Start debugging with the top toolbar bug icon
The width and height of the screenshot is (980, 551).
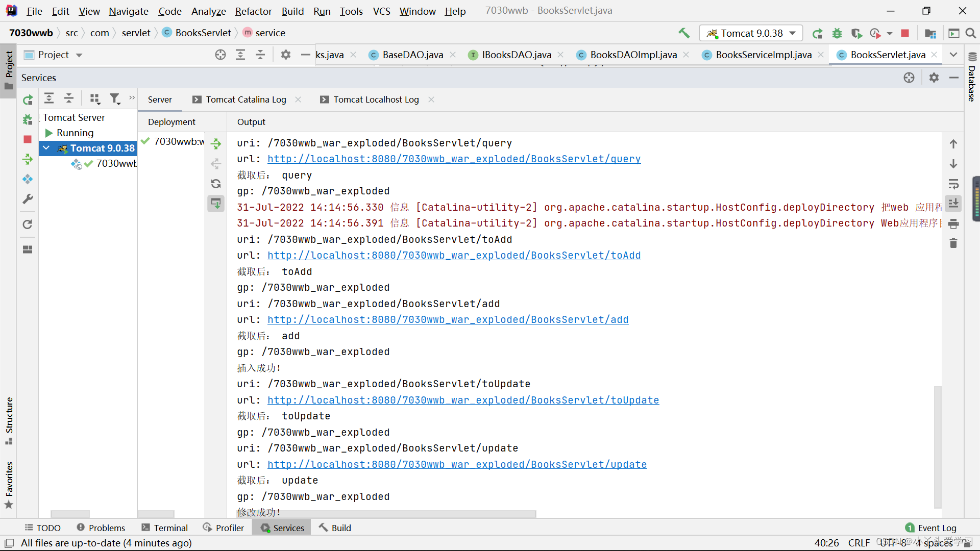click(x=837, y=33)
